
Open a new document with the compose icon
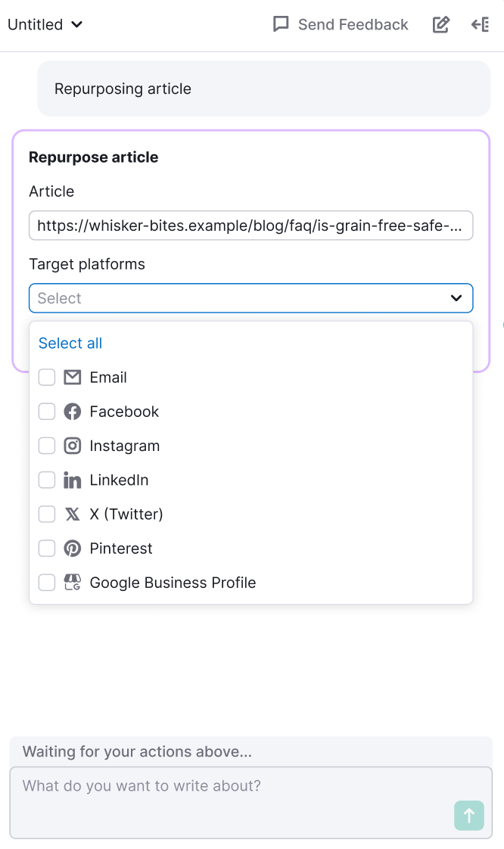click(441, 24)
